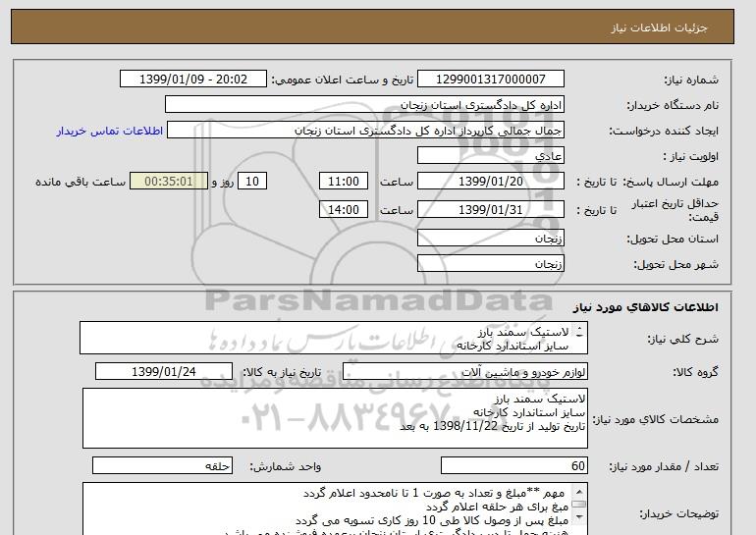Click the label تاریخ و ساعت اعلان عمومی
The height and width of the screenshot is (535, 756).
343,80
